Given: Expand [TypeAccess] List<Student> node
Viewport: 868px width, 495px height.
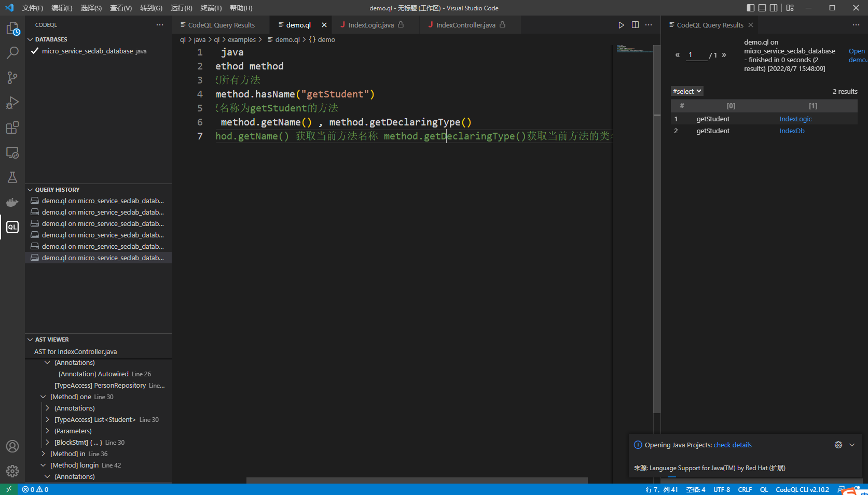Looking at the screenshot, I should click(x=47, y=420).
